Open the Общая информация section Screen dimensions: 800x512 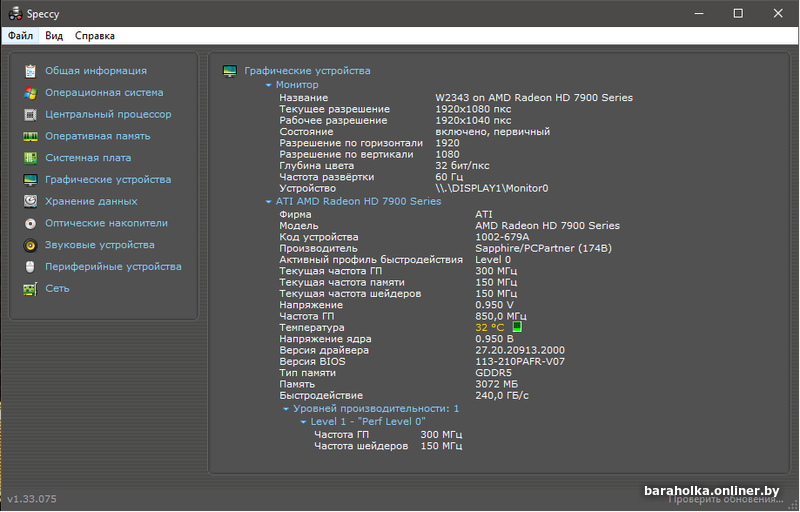pos(95,71)
